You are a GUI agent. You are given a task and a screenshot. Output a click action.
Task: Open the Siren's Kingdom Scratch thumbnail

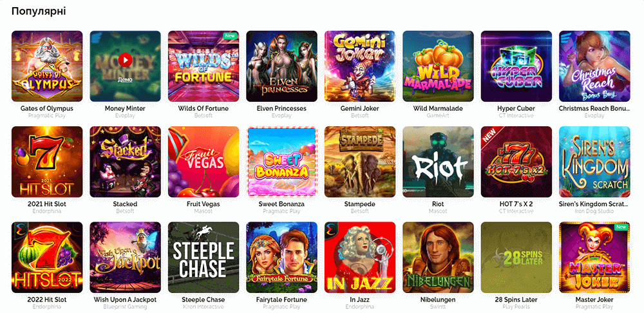point(594,162)
